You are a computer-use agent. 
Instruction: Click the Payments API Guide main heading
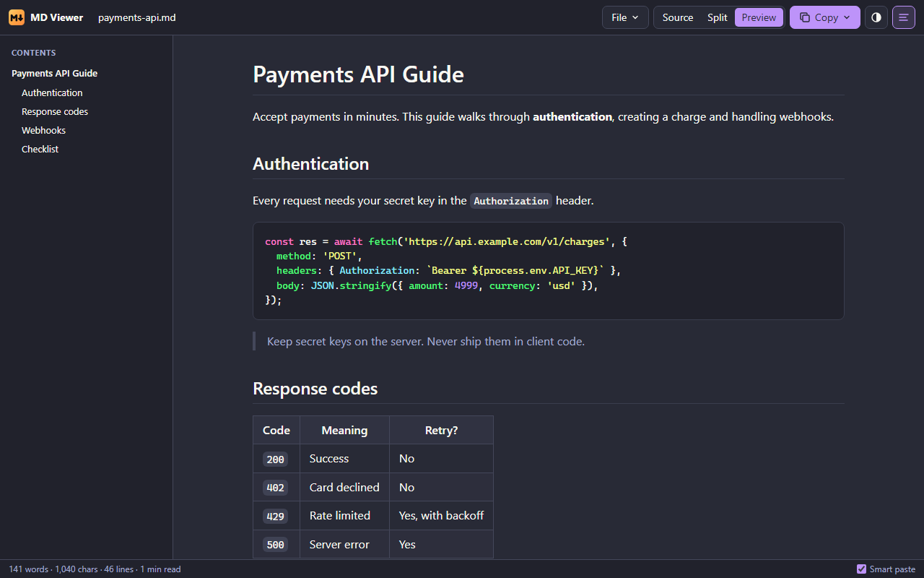(358, 74)
